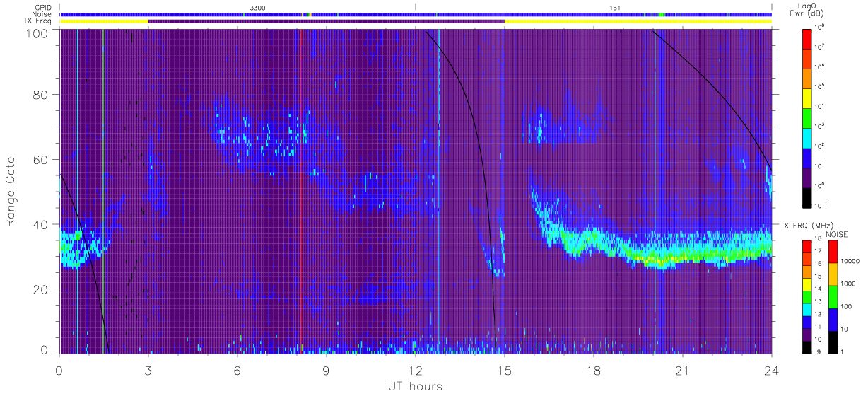
Task: Click the yellow segment of the Lag0 Pwr colorbar
Action: point(808,97)
